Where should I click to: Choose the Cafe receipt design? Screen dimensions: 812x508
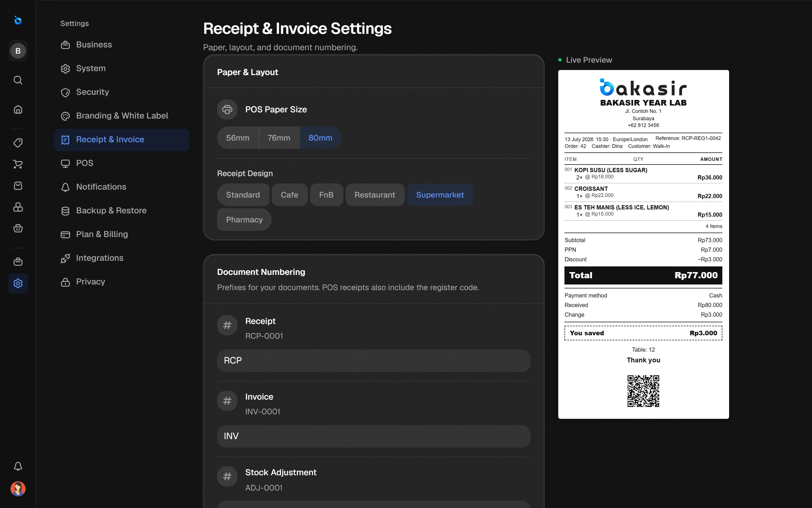click(290, 195)
